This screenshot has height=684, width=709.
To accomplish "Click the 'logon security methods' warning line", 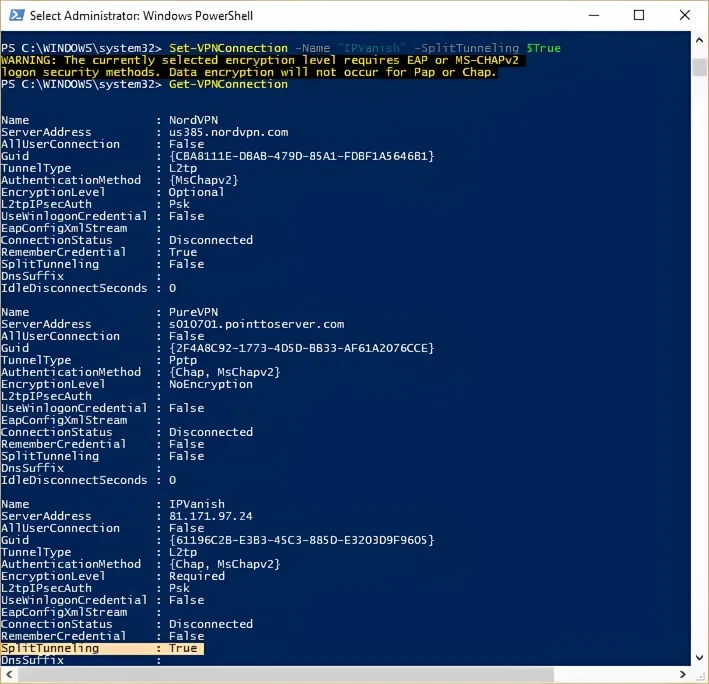I will [x=249, y=72].
